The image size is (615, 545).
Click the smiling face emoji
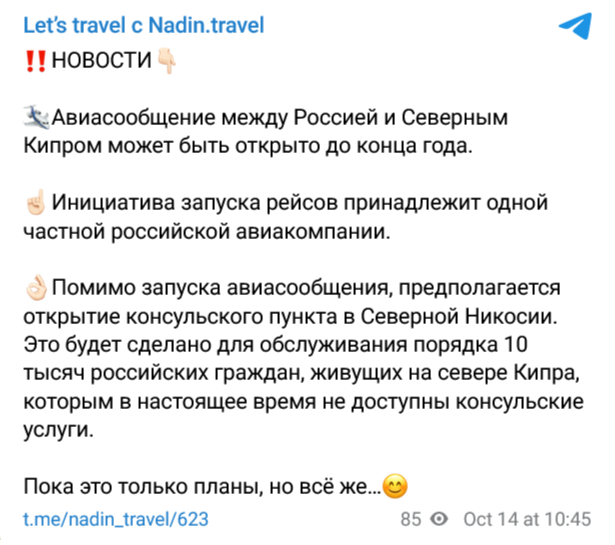[x=395, y=486]
